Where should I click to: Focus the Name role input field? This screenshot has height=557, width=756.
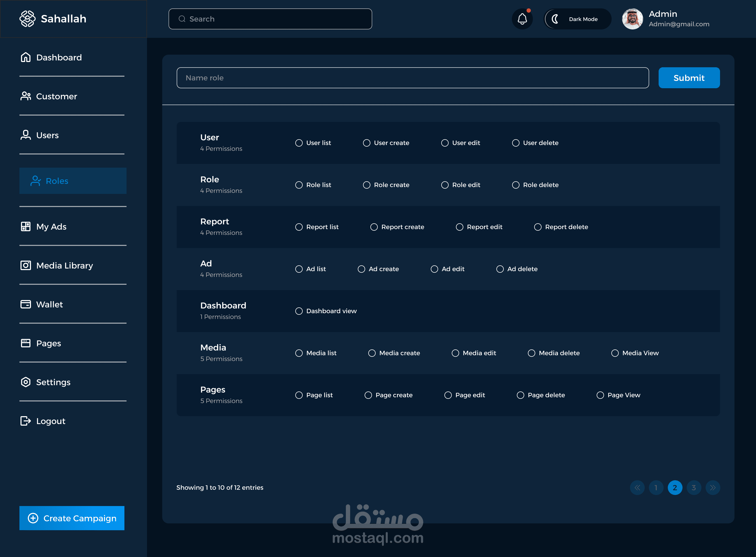[x=412, y=78]
